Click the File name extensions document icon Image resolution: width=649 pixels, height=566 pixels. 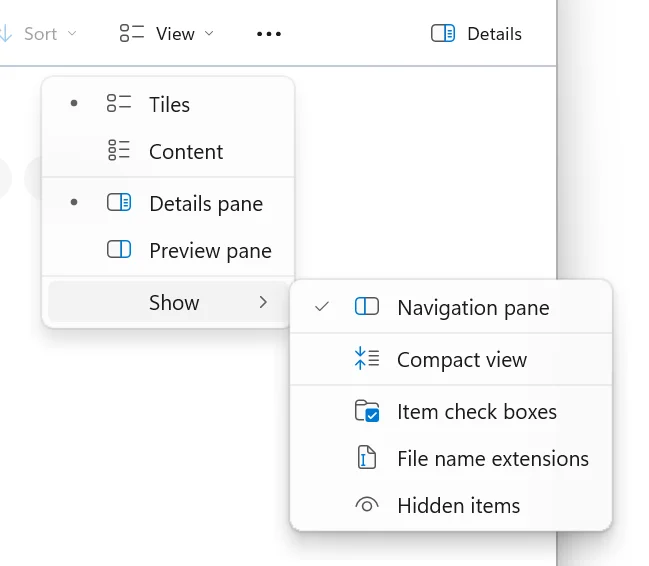[x=367, y=458]
